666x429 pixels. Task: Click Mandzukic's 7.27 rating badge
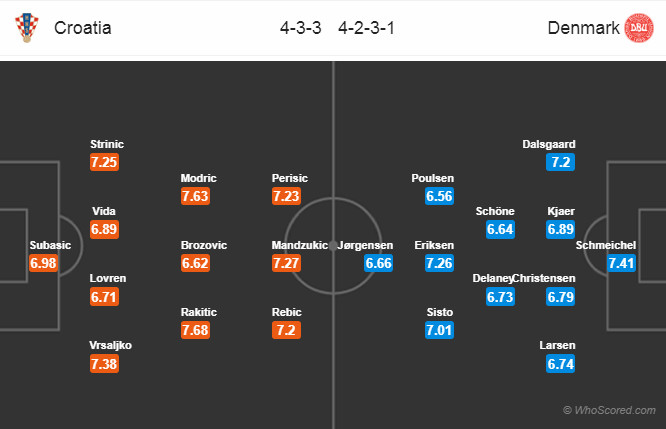pos(287,263)
